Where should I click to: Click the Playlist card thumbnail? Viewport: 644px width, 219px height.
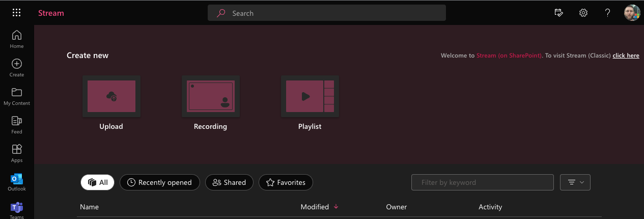tap(310, 96)
